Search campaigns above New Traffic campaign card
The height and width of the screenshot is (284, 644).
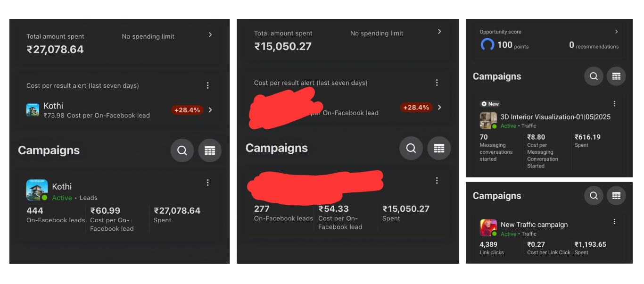pyautogui.click(x=594, y=195)
